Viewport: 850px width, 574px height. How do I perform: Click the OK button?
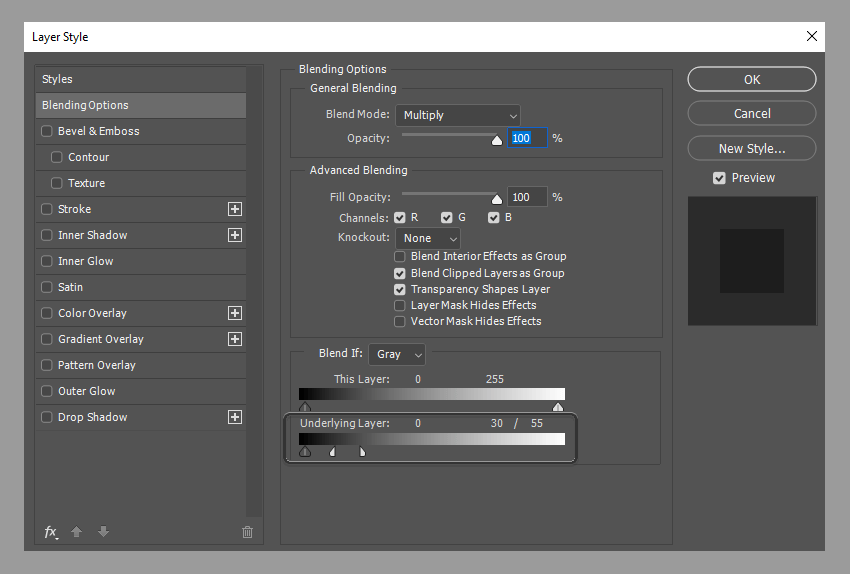pos(752,80)
